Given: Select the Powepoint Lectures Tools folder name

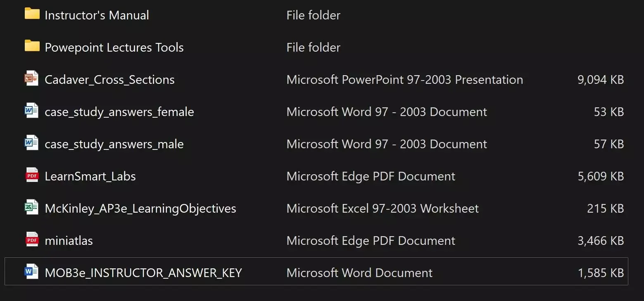Looking at the screenshot, I should 114,47.
